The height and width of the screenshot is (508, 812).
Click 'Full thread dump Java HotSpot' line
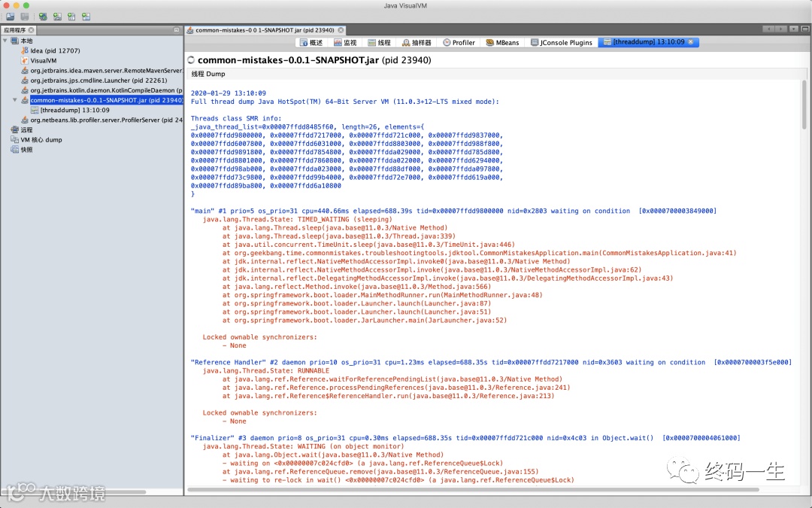(x=345, y=102)
